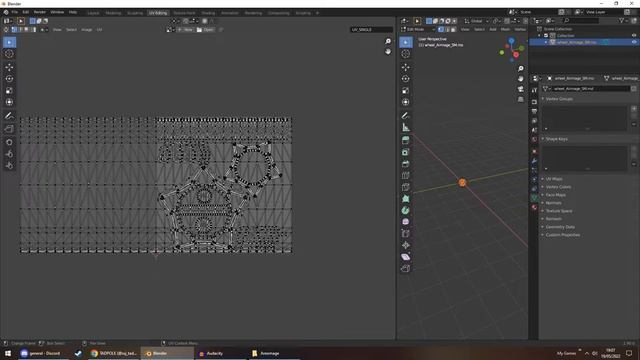Select the Bevel tool
Screen dimensions: 640x360
tap(406, 164)
